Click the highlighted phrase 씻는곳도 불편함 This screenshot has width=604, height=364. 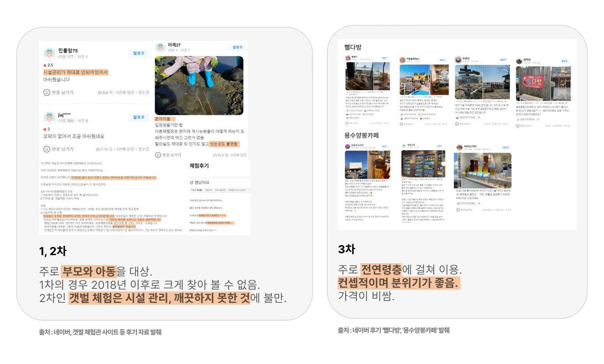coord(224,144)
